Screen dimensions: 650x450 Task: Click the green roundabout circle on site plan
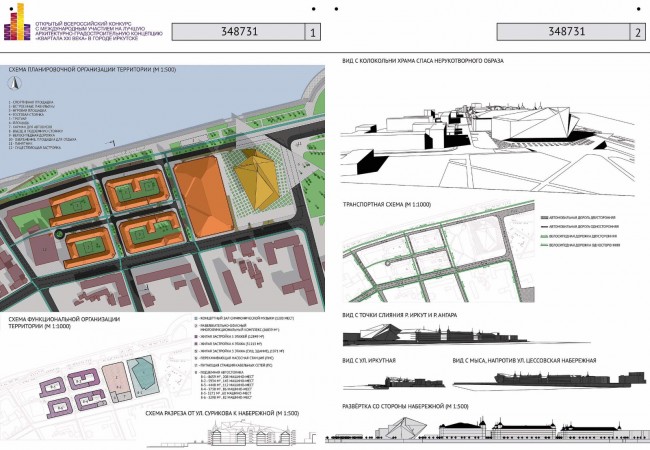[x=60, y=235]
